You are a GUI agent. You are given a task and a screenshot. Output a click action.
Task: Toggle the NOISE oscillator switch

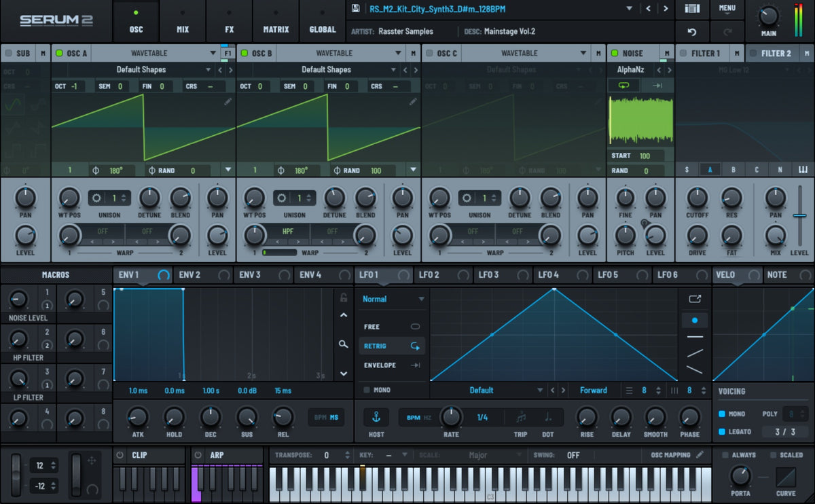click(615, 53)
